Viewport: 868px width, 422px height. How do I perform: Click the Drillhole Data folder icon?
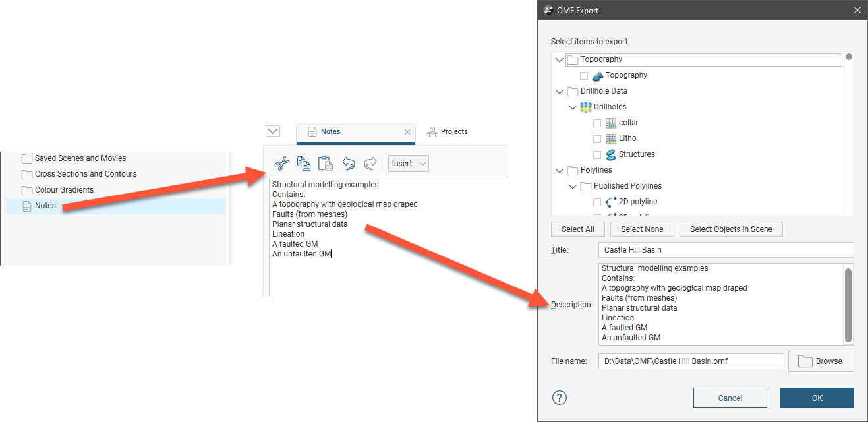(573, 92)
